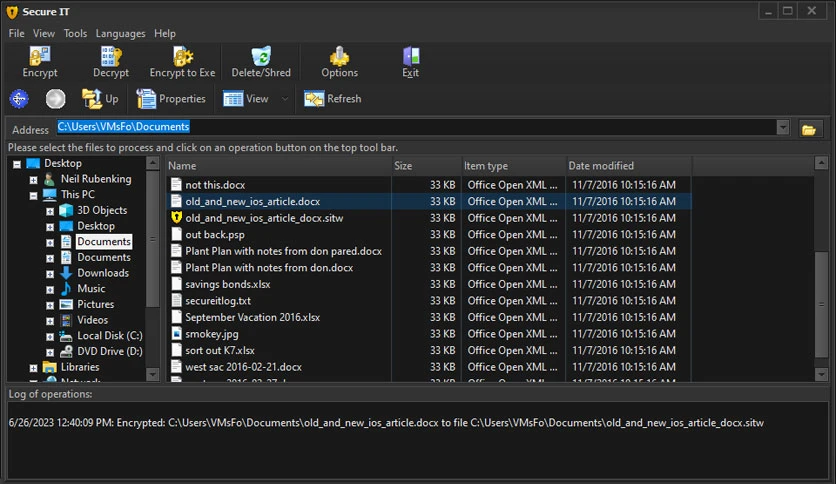
Task: Select Videos folder in tree
Action: click(x=92, y=320)
